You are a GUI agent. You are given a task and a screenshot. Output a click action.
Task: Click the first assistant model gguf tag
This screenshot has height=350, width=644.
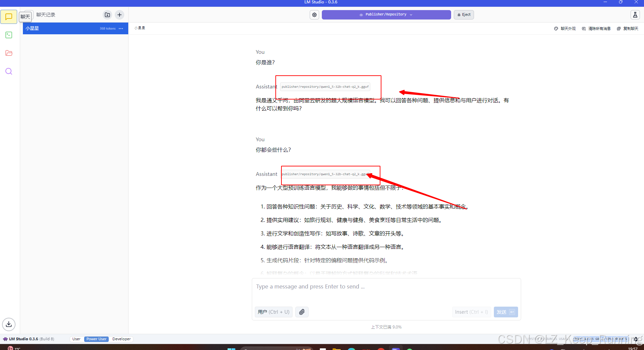tap(325, 87)
